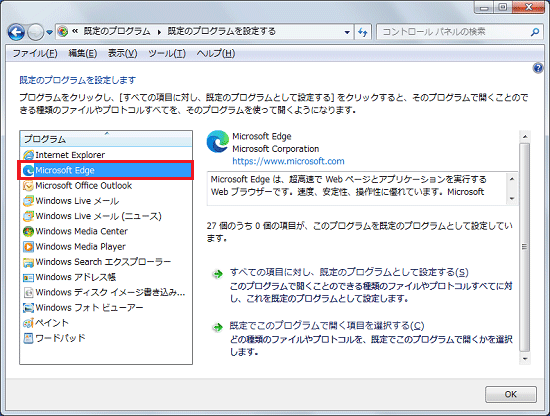Click 既定でこのプログラムで開く項目を選択する(C)
This screenshot has height=416, width=550.
[327, 326]
